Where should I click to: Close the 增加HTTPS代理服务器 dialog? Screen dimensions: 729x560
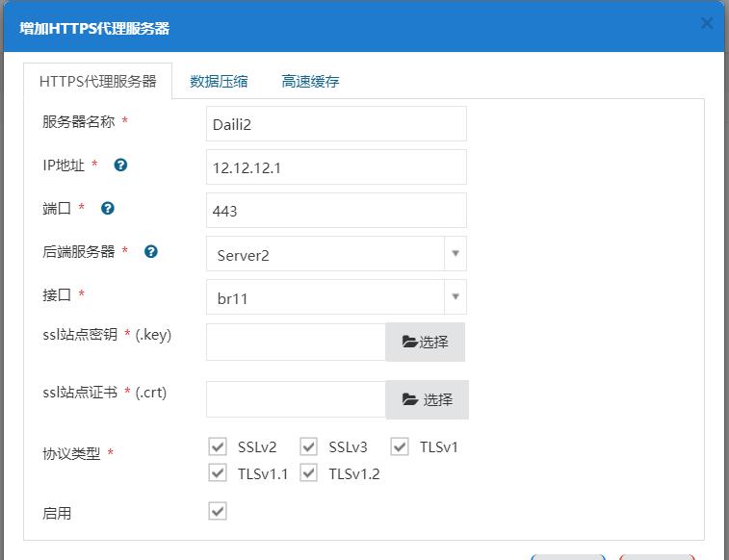point(707,23)
